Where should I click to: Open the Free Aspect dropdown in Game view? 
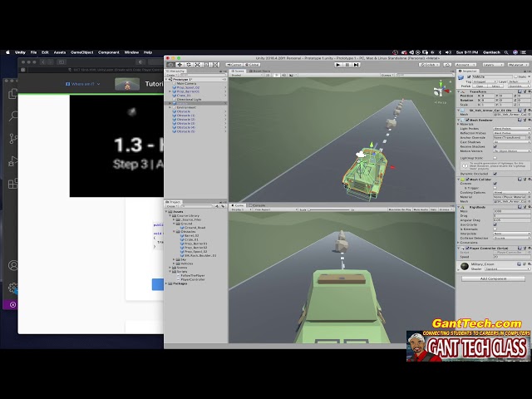click(x=275, y=209)
